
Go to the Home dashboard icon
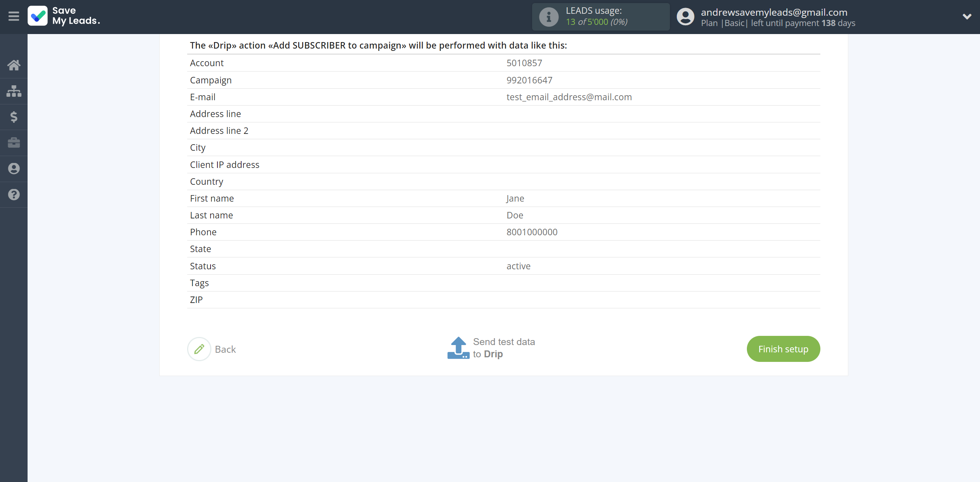(x=14, y=65)
